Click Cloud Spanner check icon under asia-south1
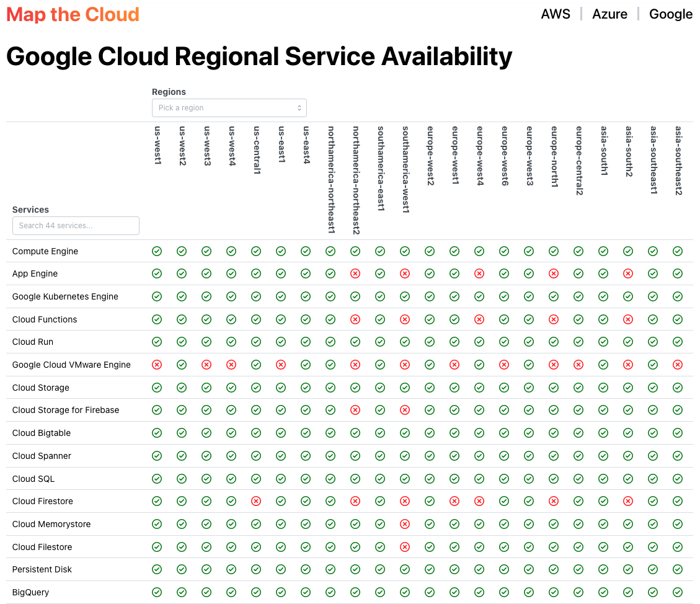Viewport: 700px width, 604px height. tap(603, 456)
